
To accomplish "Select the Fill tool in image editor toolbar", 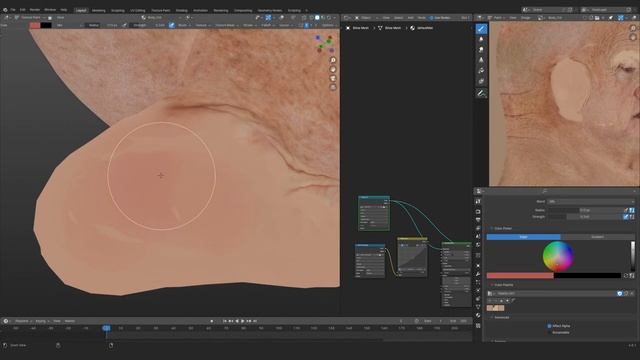I will click(x=481, y=71).
